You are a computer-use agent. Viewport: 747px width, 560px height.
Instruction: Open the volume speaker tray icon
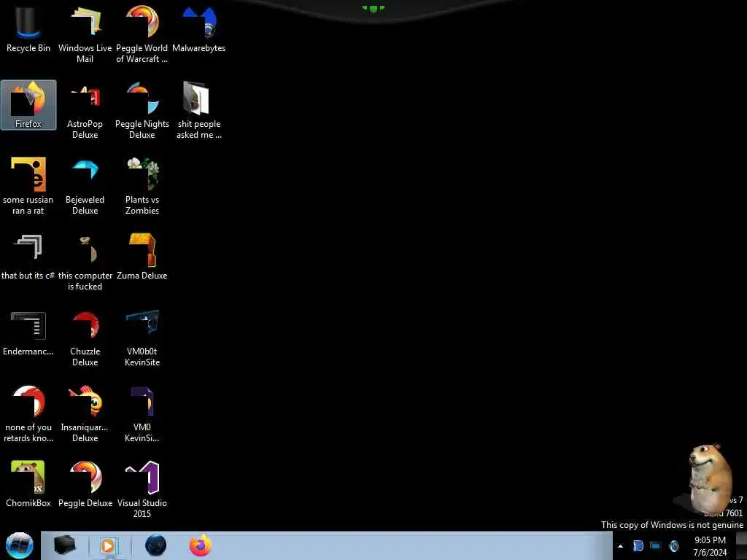[x=673, y=545]
